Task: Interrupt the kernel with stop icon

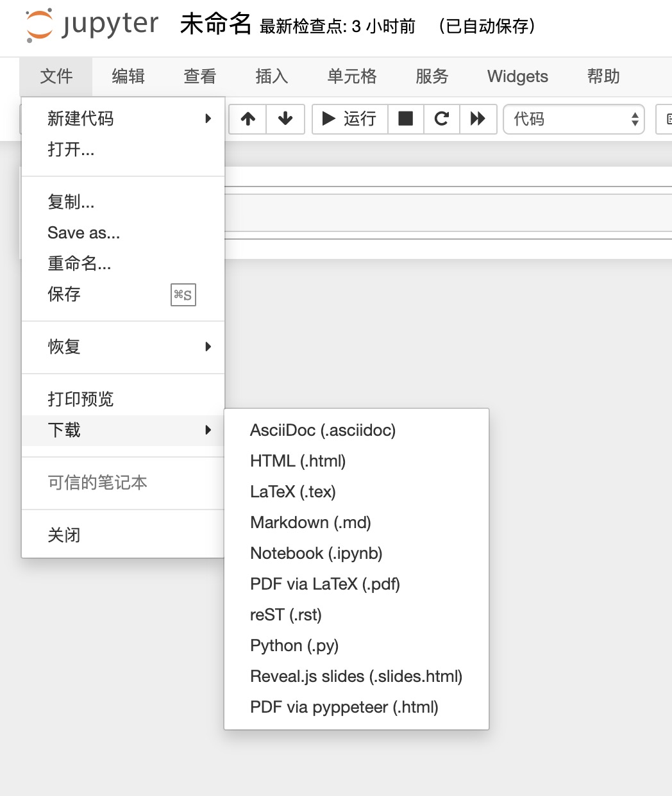Action: click(x=406, y=119)
